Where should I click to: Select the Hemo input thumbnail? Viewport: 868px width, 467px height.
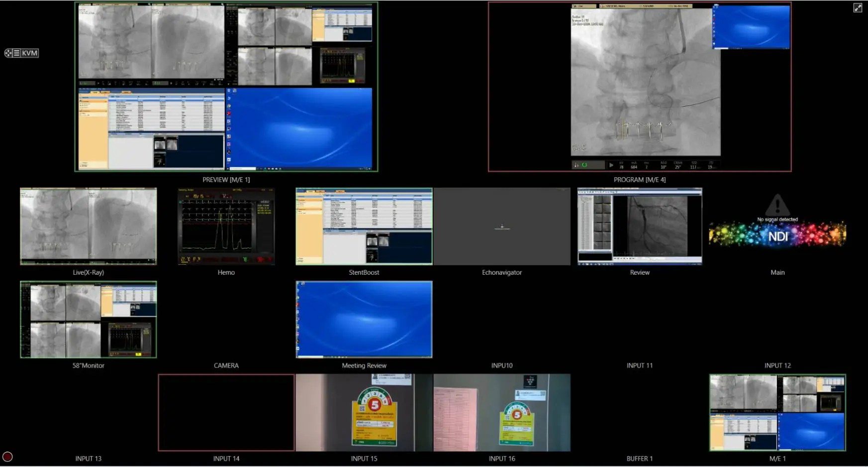(226, 226)
